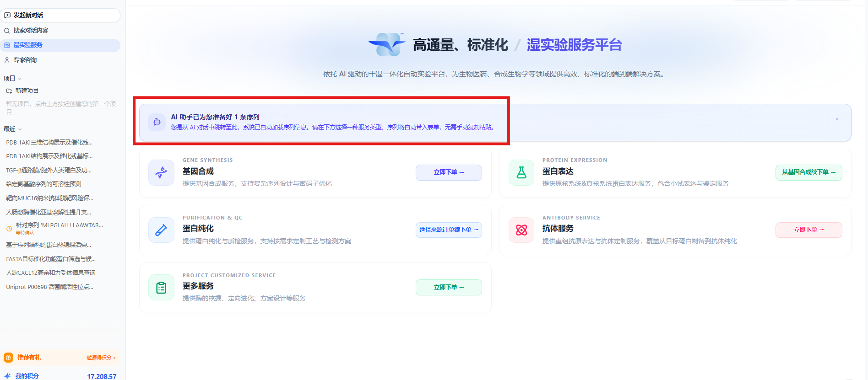Open conversation '给定氨基酸序列的可溶性预测'
Viewport: 868px width, 380px height.
[43, 184]
